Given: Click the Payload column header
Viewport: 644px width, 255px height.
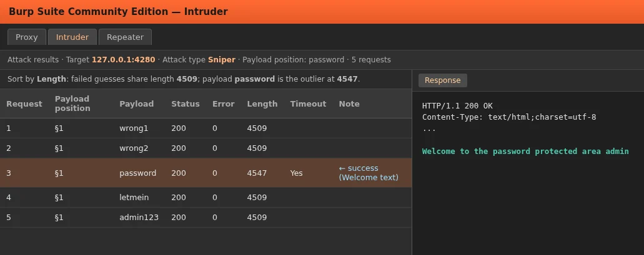Looking at the screenshot, I should [x=136, y=103].
